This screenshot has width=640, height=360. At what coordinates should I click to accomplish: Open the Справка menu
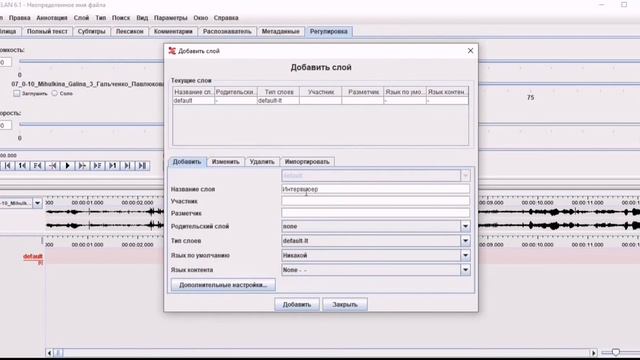tap(226, 18)
